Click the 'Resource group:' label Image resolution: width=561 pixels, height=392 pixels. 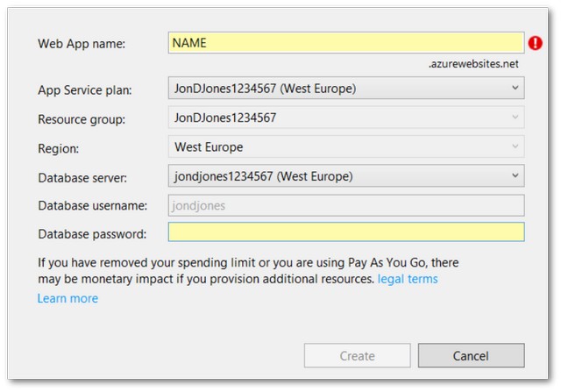coord(82,118)
